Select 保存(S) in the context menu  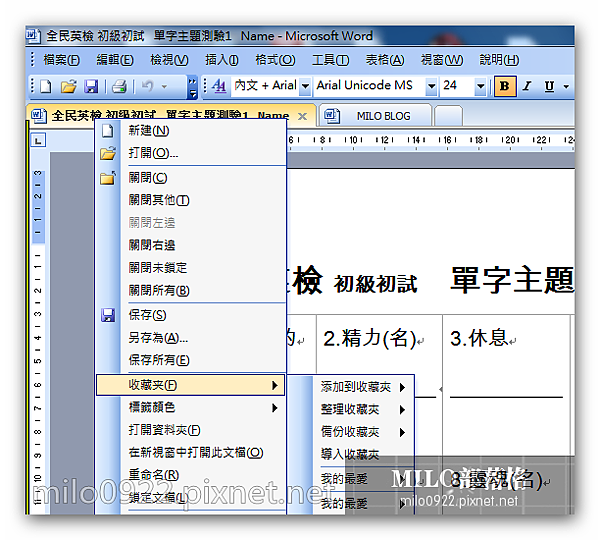click(x=191, y=315)
